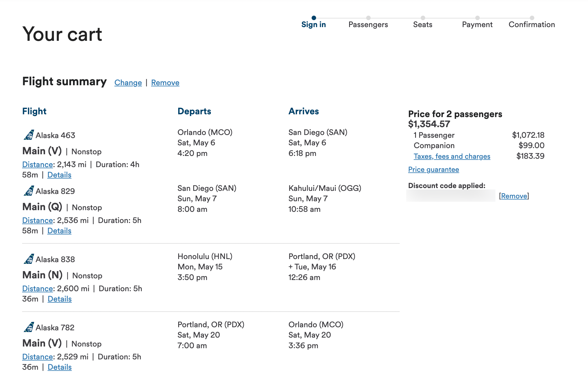
Task: Click the Alaska 829 airline logo icon
Action: 29,191
